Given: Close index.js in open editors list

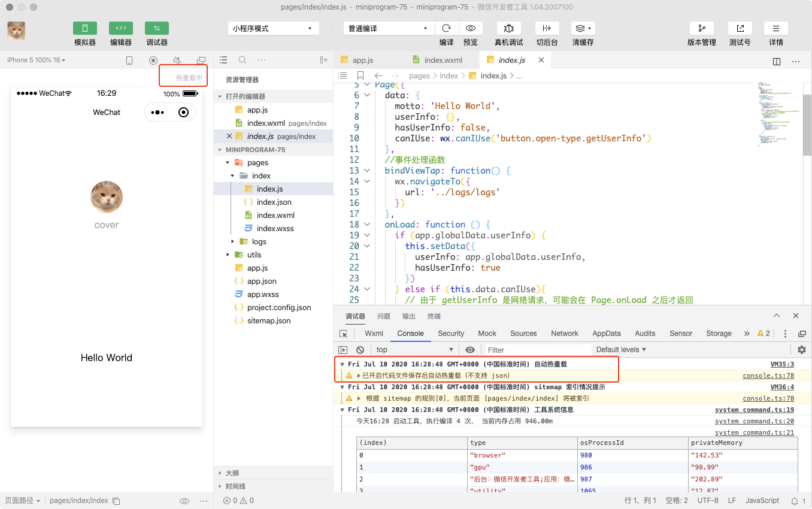Looking at the screenshot, I should tap(229, 137).
